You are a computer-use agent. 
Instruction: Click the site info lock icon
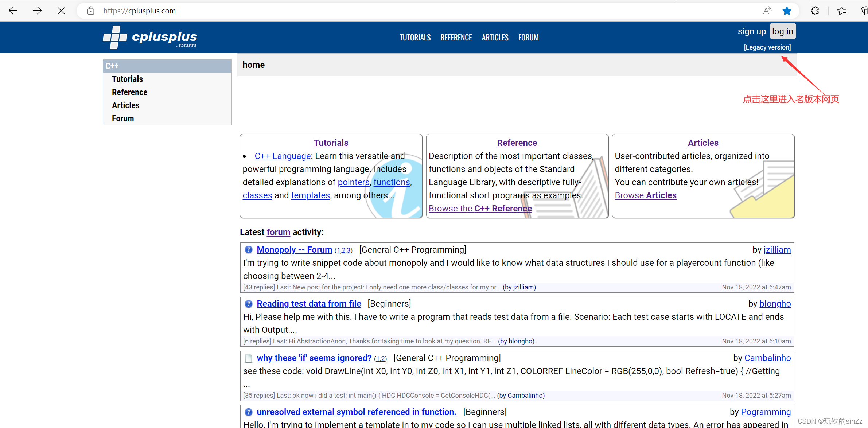tap(91, 11)
